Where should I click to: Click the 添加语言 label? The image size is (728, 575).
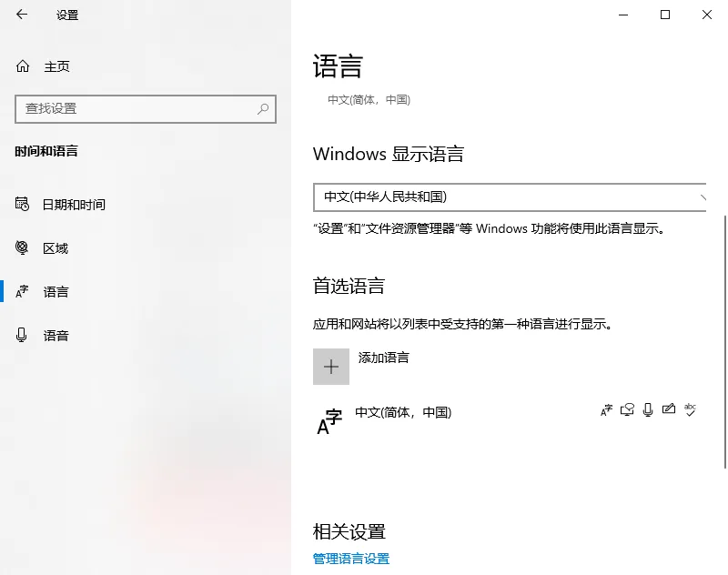point(383,358)
